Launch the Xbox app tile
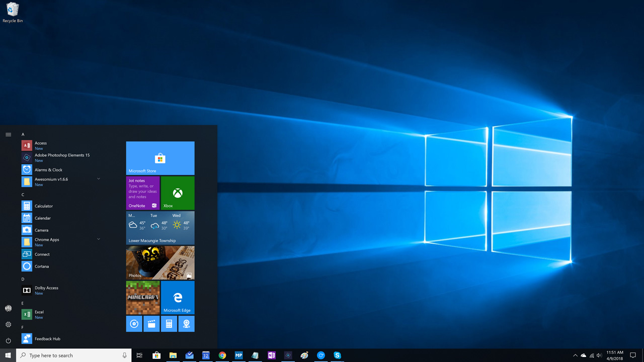This screenshot has width=644, height=362. [x=177, y=193]
